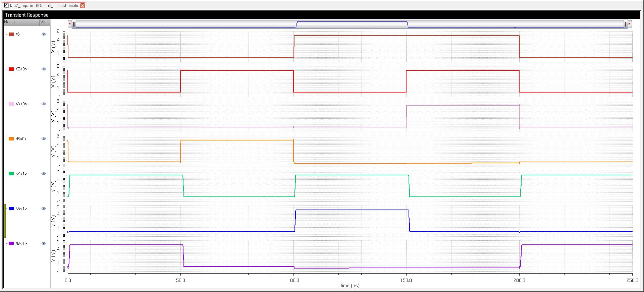Screen dimensions: 644x292
Task: Click the green /Z<1> color swatch
Action: pyautogui.click(x=11, y=174)
